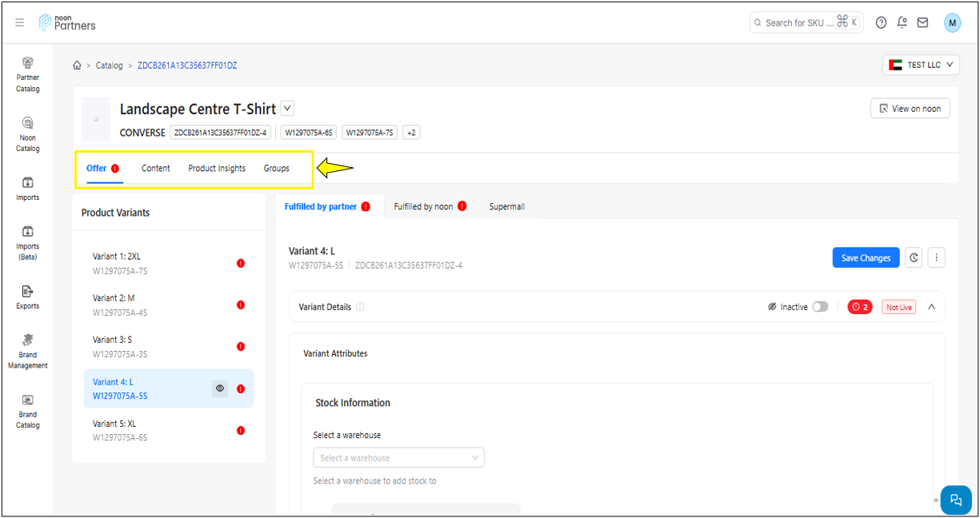Select the Supermall tab

click(x=507, y=206)
